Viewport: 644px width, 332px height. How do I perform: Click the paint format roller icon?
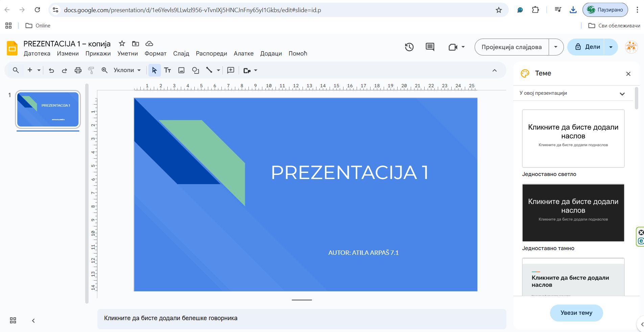click(x=91, y=70)
